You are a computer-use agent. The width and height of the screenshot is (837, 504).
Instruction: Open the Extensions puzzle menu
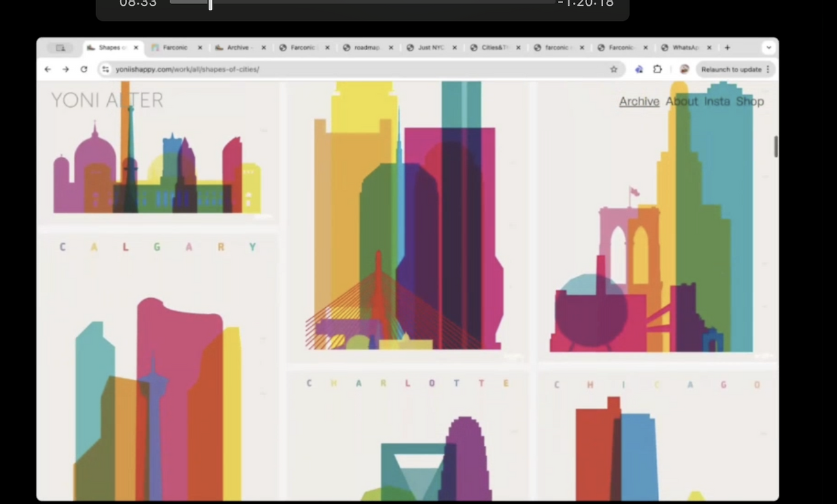[658, 69]
